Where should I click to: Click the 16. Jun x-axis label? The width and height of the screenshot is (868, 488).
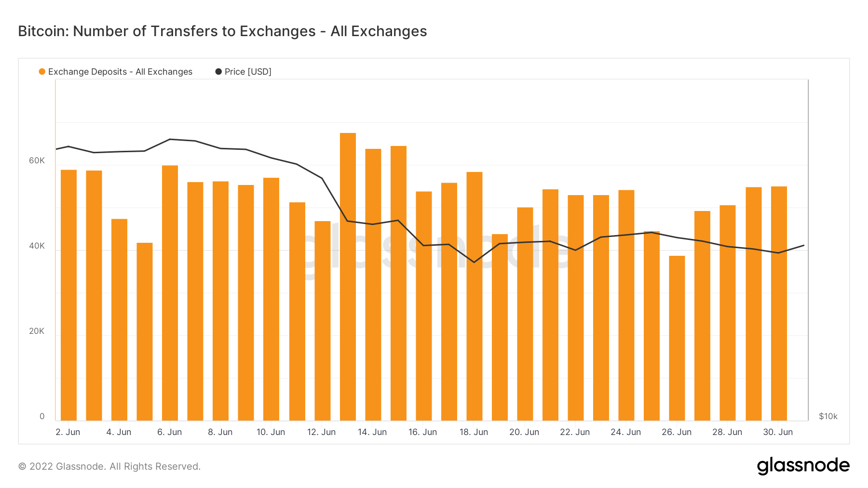(423, 432)
